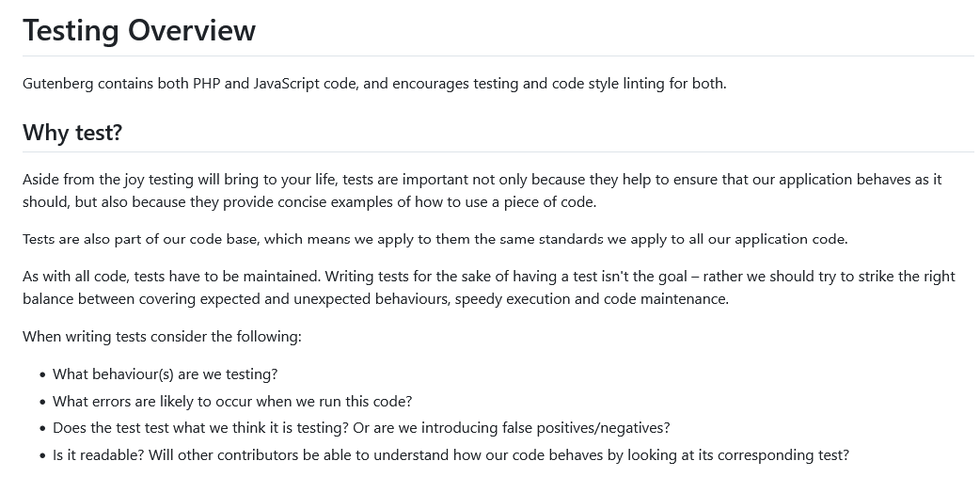Click the When writing tests consider line

click(x=162, y=337)
